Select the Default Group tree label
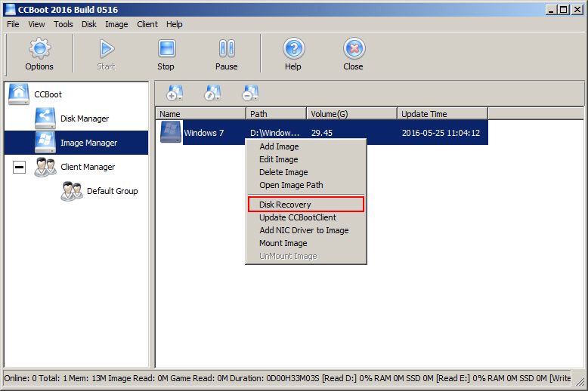The image size is (588, 391). point(113,191)
